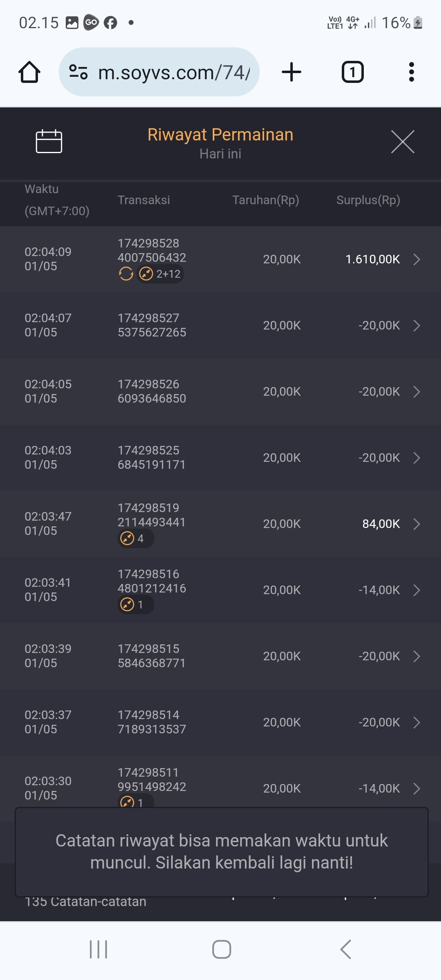Focus the m.soyvs.com address bar

click(174, 73)
